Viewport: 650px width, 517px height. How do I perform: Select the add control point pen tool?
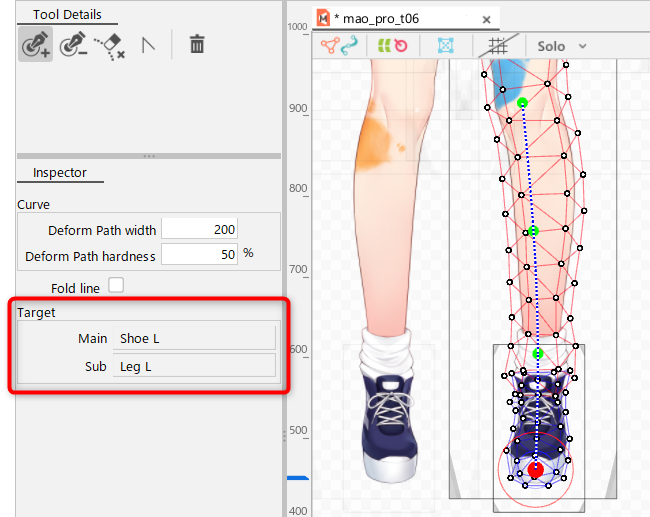coord(35,45)
